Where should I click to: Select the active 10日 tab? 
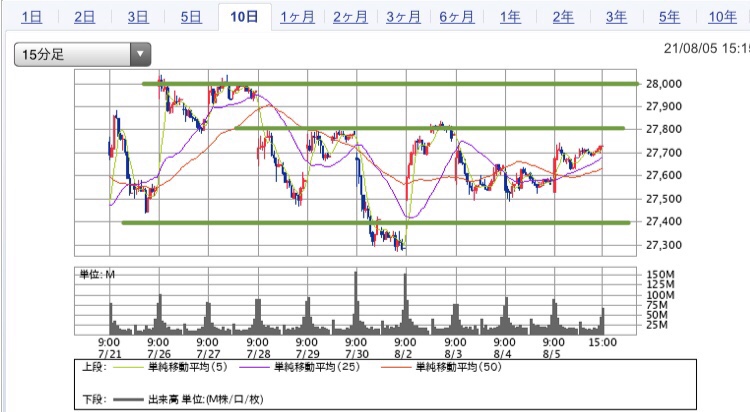point(244,17)
